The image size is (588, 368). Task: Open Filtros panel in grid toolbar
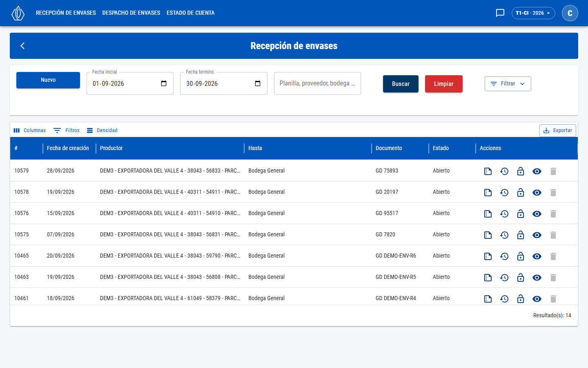[x=67, y=130]
